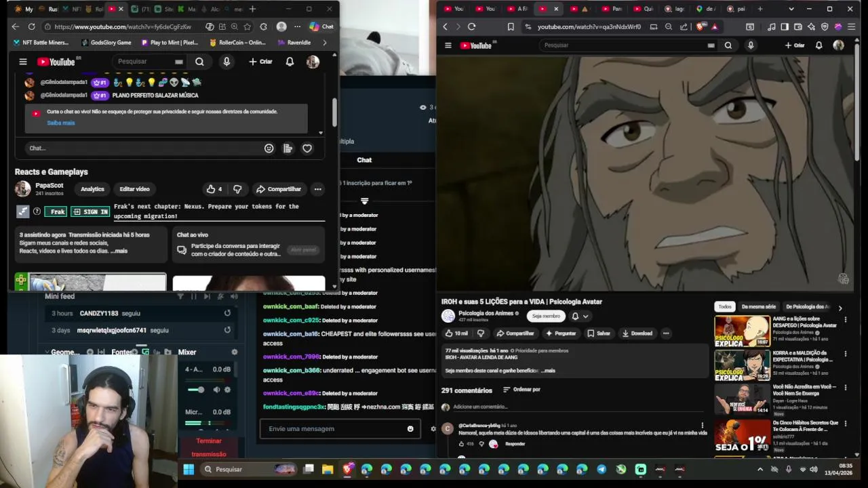Open YouTube guide menu in left Edge window

point(23,62)
